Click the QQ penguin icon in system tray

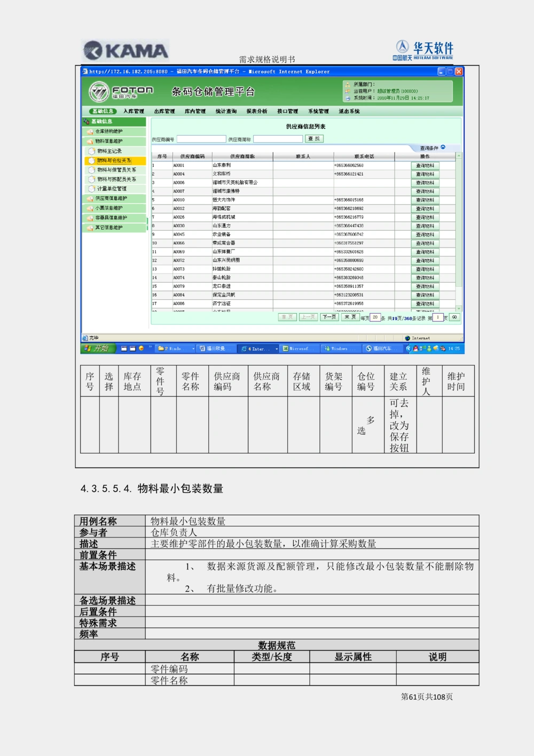coord(415,348)
